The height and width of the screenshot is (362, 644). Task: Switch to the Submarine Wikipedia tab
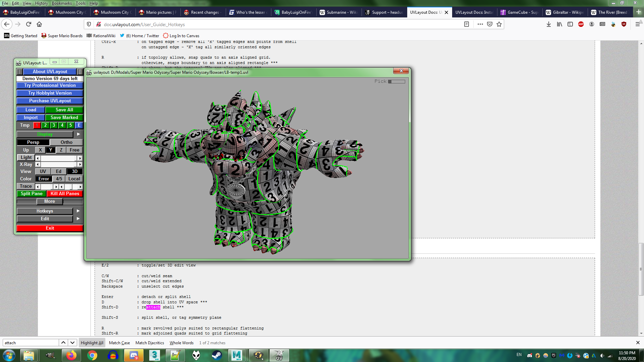(339, 12)
